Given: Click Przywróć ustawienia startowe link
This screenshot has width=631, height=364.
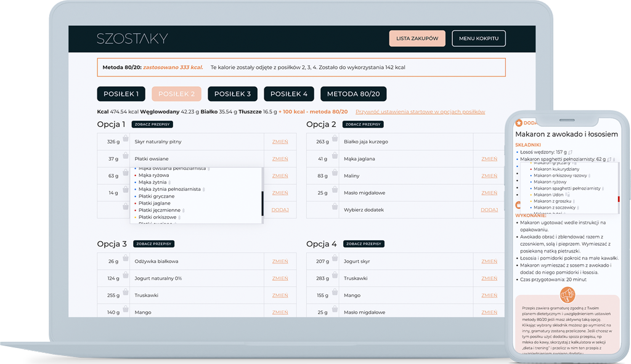Looking at the screenshot, I should point(420,112).
